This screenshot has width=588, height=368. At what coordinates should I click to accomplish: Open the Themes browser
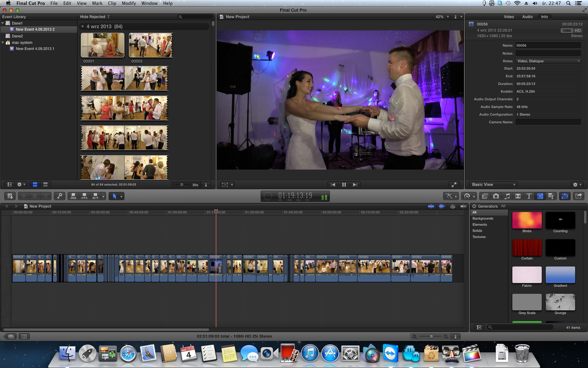coord(551,196)
